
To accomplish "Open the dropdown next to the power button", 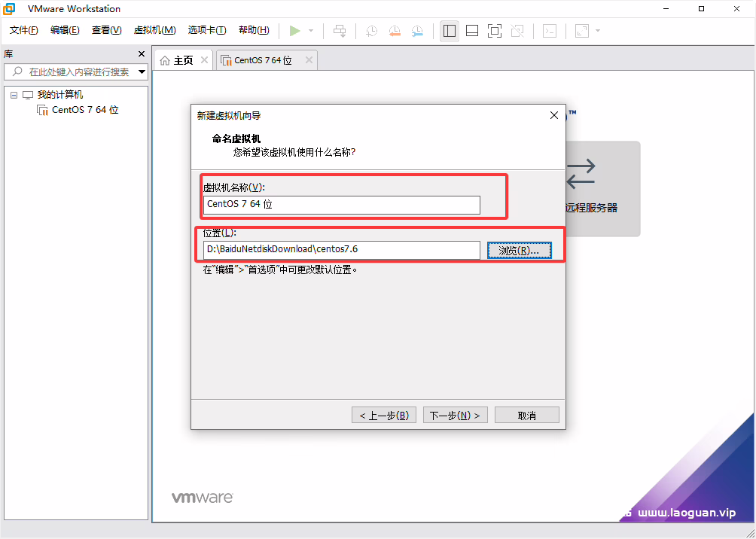I will click(310, 31).
